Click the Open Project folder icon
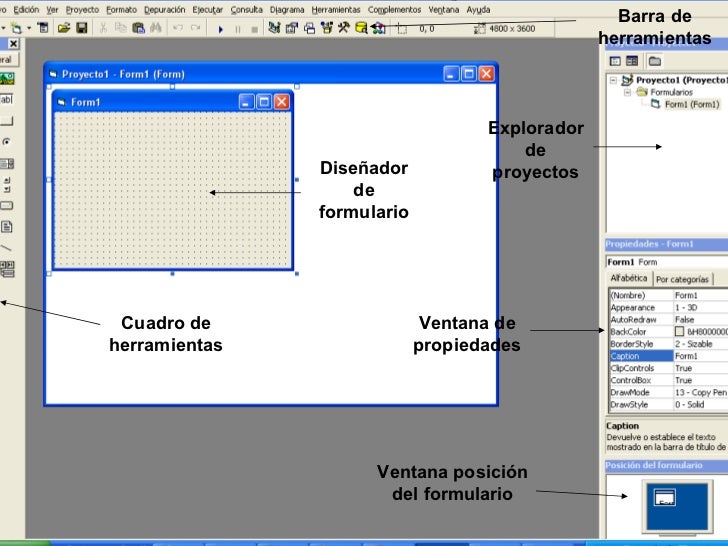Image resolution: width=728 pixels, height=546 pixels. tap(64, 28)
